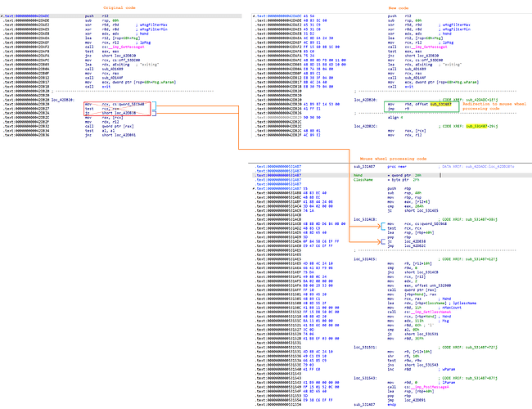Click the 'exit' call in New code
The width and height of the screenshot is (532, 409).
[x=409, y=87]
